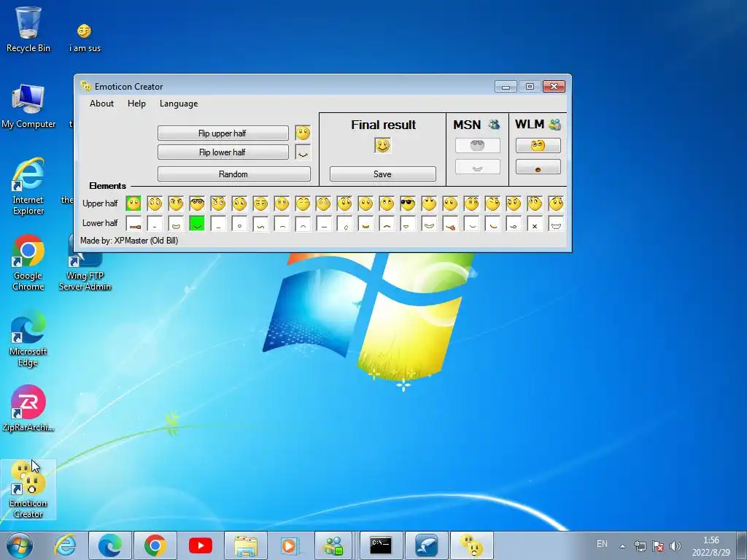Viewport: 747px width, 560px height.
Task: Open Windows Explorer from the taskbar
Action: [245, 545]
